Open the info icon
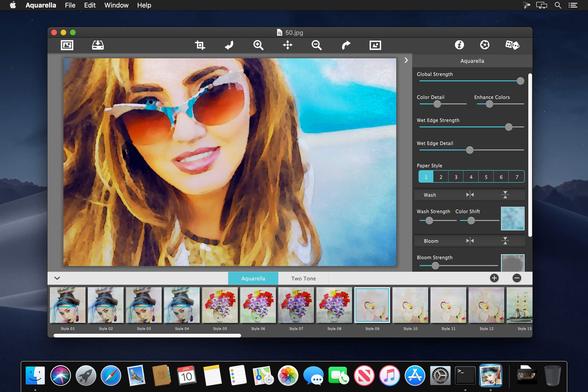This screenshot has width=588, height=392. pyautogui.click(x=459, y=45)
